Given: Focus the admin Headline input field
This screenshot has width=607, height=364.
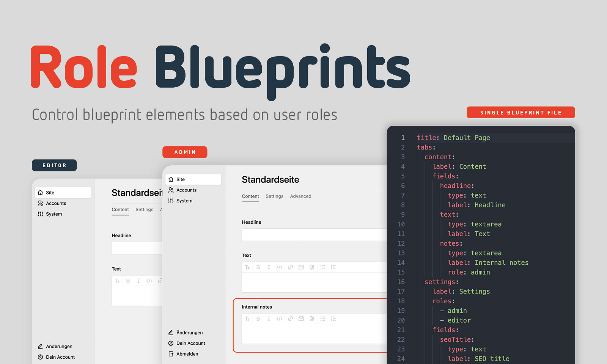Looking at the screenshot, I should pyautogui.click(x=314, y=235).
